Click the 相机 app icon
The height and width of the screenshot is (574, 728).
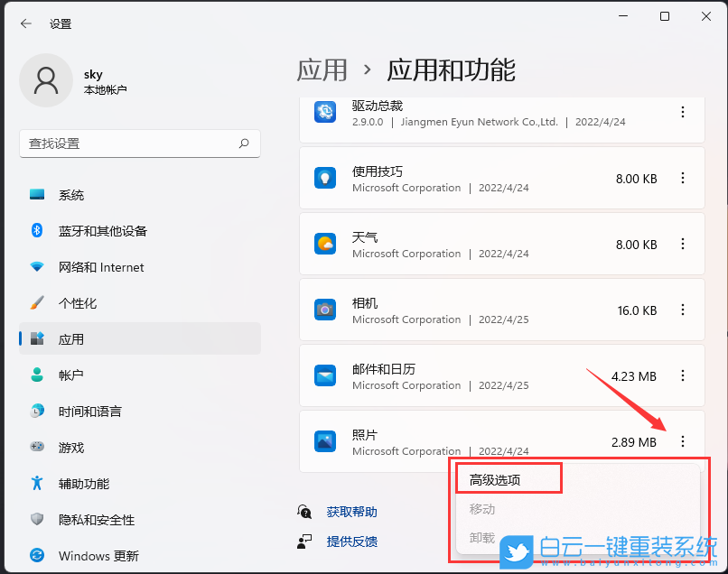(x=325, y=310)
